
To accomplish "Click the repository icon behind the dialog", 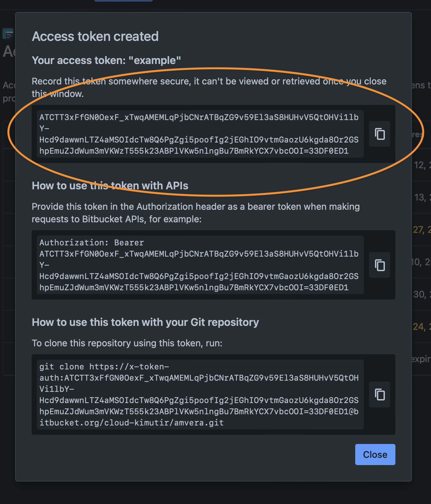I will coord(8,34).
